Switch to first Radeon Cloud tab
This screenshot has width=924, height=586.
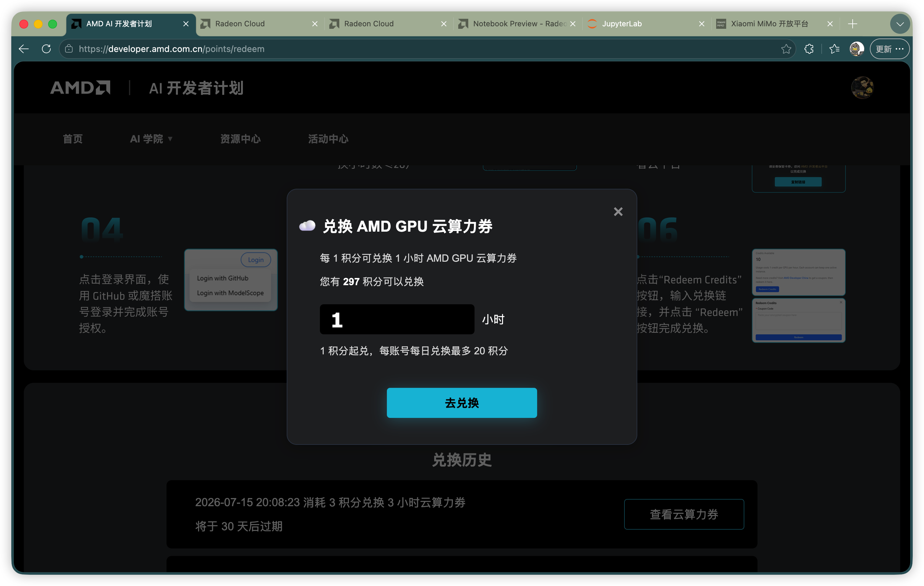(x=260, y=24)
